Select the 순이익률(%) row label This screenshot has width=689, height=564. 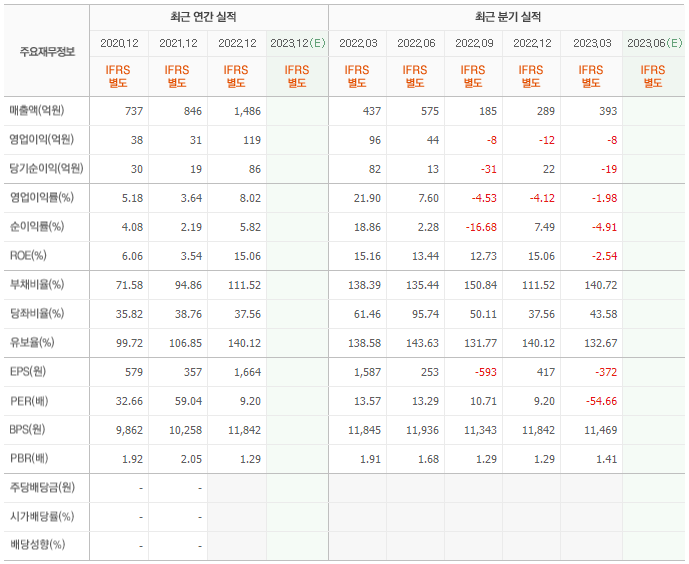tap(37, 226)
